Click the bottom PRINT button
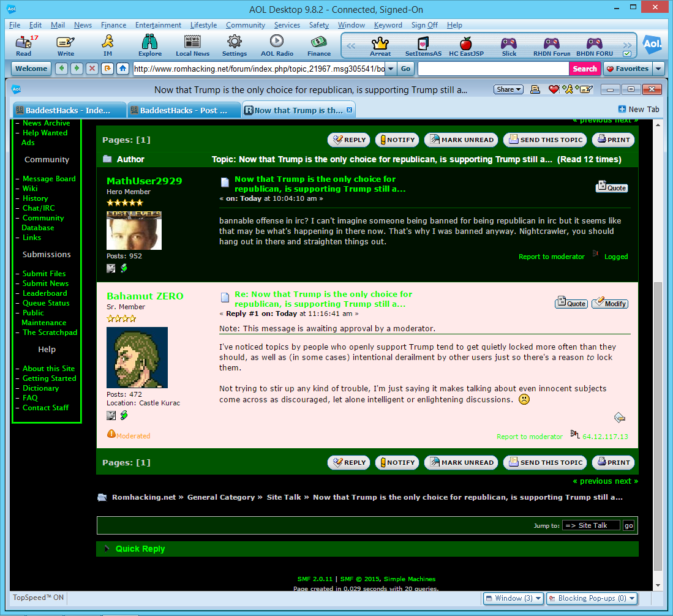Viewport: 673px width, 616px height. (614, 462)
